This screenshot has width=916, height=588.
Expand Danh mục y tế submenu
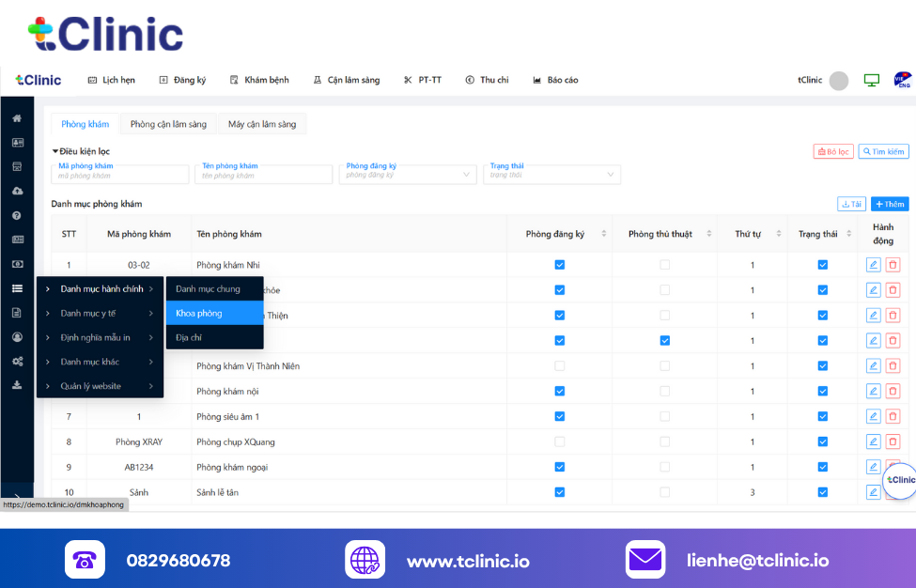pyautogui.click(x=100, y=314)
